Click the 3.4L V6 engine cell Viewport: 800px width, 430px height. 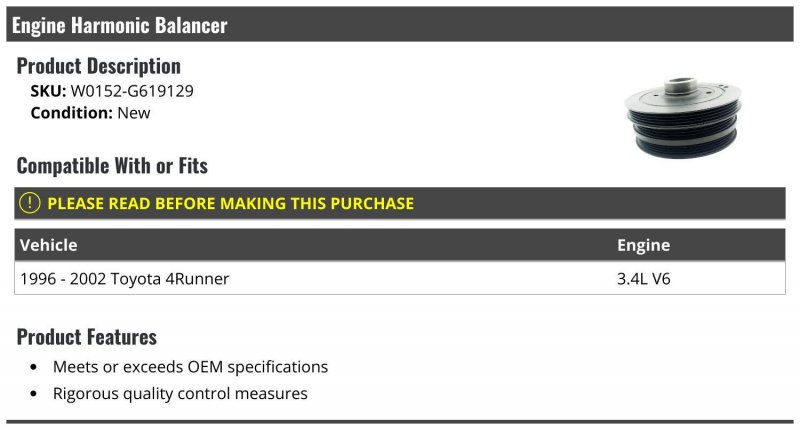pos(643,279)
